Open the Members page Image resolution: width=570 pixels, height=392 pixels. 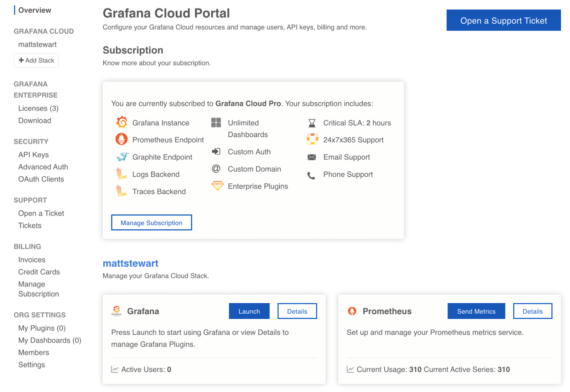tap(33, 352)
